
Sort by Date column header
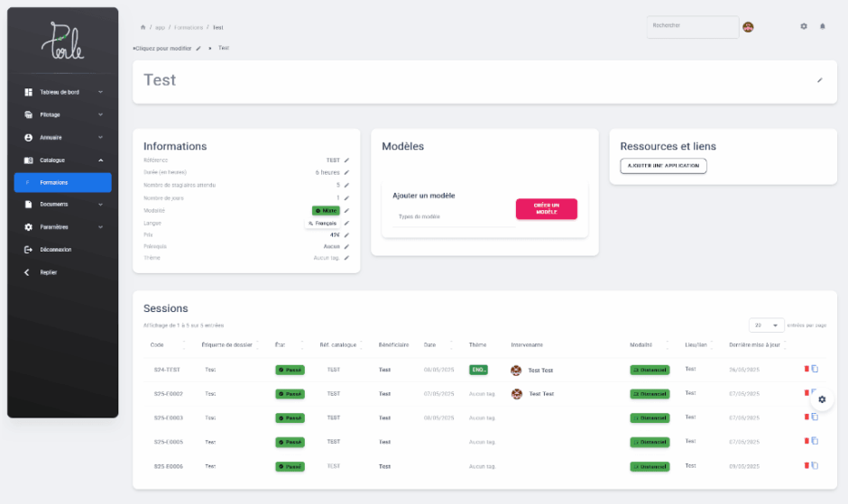[439, 345]
